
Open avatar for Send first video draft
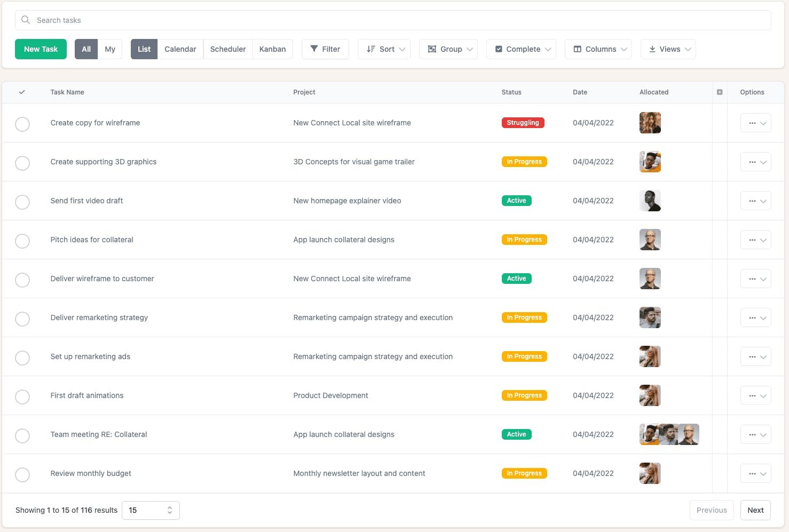click(x=650, y=201)
